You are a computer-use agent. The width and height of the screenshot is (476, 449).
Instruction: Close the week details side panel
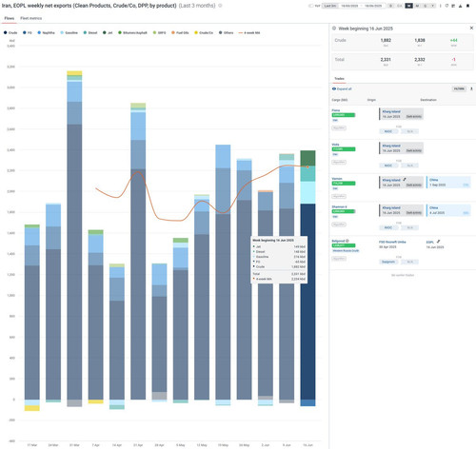(x=471, y=28)
